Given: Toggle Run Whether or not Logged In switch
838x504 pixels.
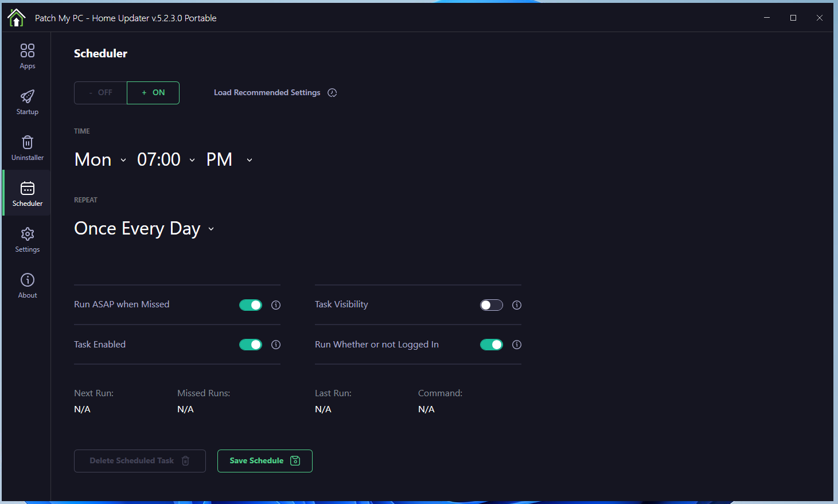Looking at the screenshot, I should coord(492,345).
